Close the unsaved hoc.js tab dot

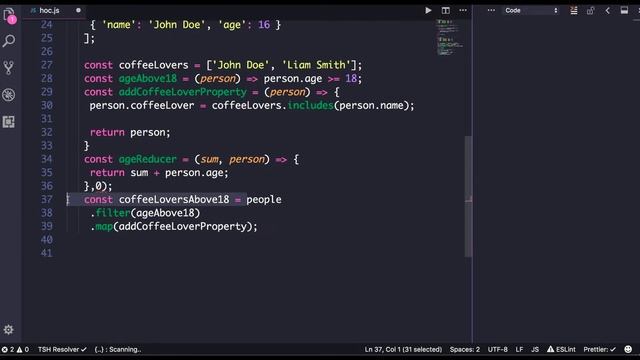[78, 10]
